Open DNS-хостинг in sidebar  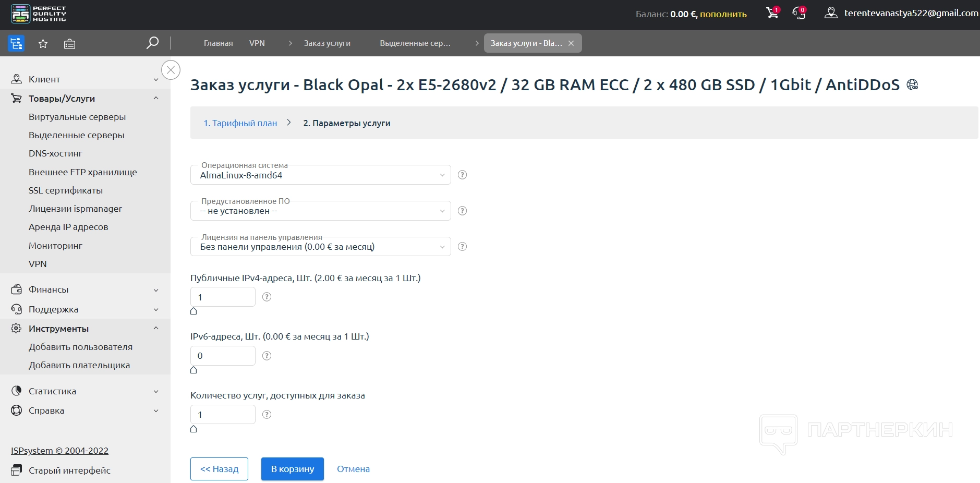(x=56, y=153)
